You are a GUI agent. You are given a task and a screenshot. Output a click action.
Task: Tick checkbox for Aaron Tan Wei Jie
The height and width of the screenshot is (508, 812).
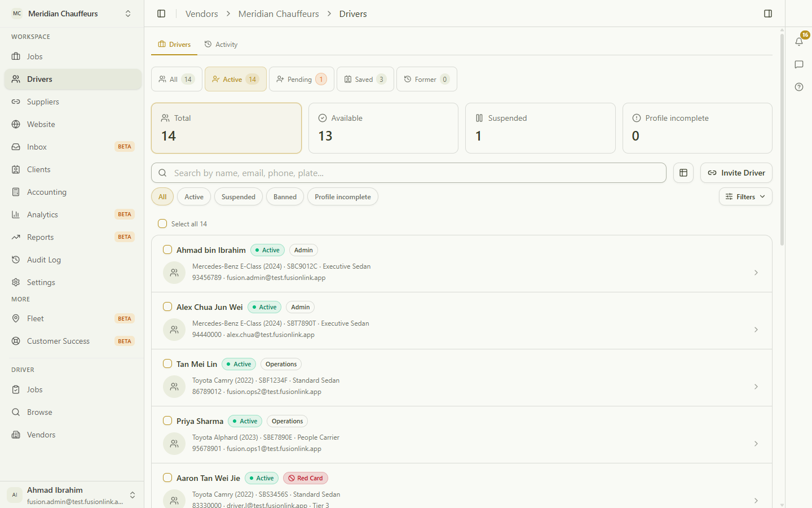click(167, 478)
